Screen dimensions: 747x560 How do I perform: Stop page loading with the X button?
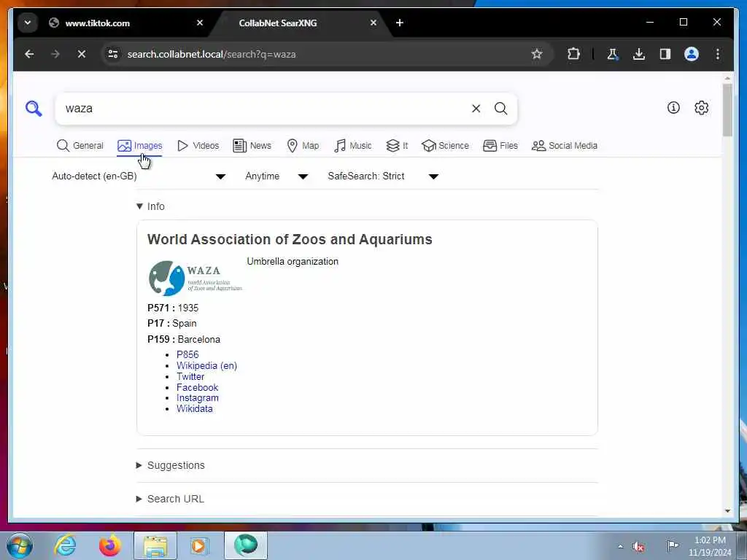[x=82, y=54]
